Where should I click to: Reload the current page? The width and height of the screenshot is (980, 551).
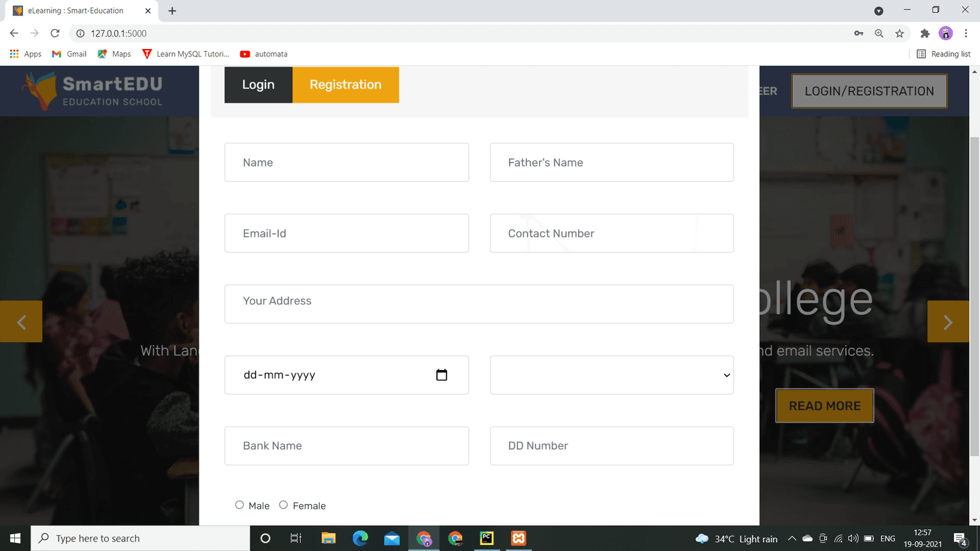tap(55, 33)
